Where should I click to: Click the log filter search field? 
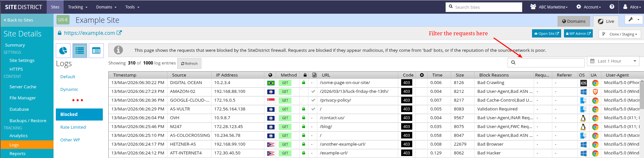tap(548, 63)
